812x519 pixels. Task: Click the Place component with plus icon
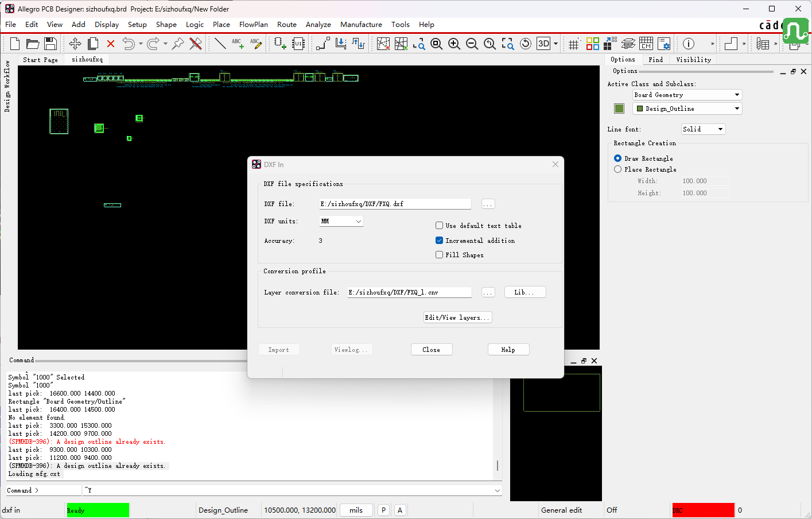(x=280, y=44)
